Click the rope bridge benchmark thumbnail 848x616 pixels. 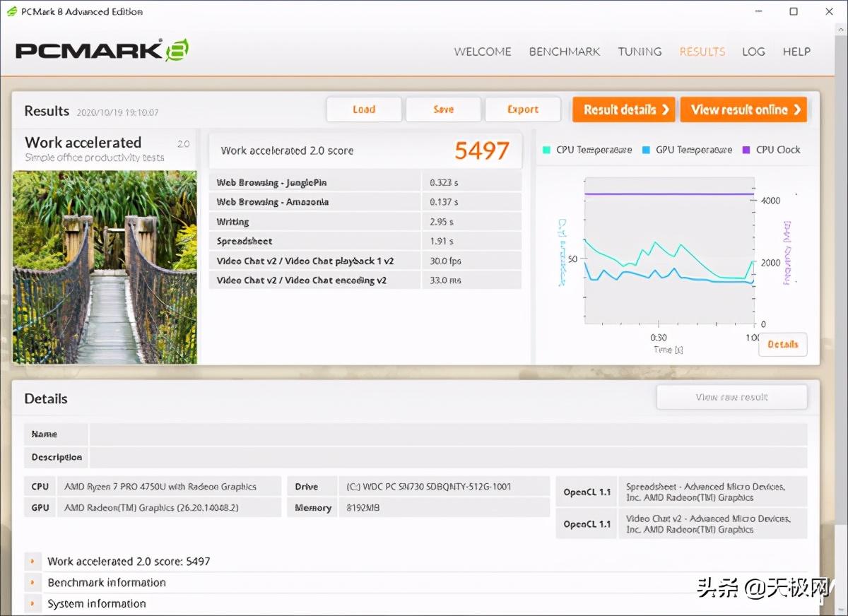105,267
